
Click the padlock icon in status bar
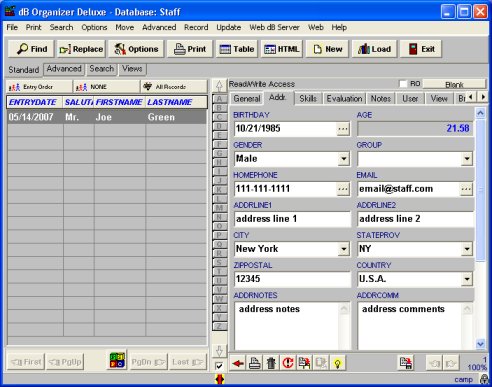coord(484,379)
